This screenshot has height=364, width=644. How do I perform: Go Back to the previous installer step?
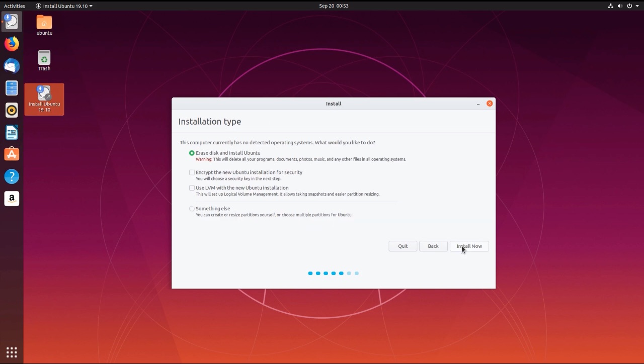433,246
